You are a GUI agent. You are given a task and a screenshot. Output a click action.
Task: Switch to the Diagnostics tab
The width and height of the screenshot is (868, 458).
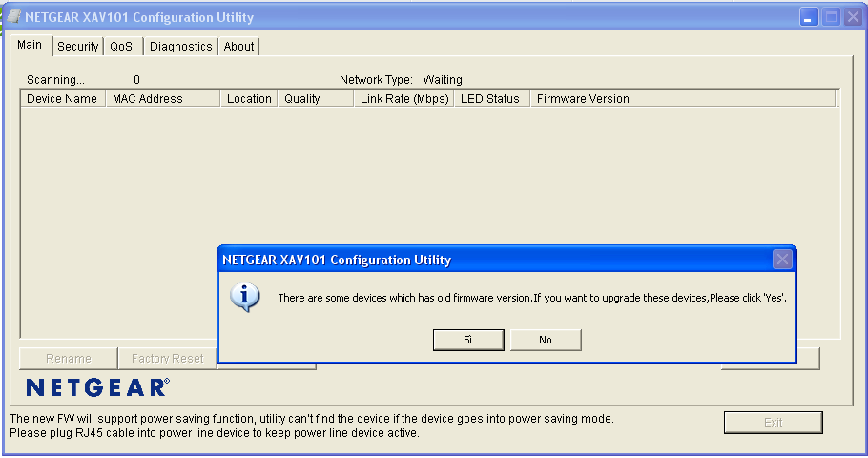(180, 47)
